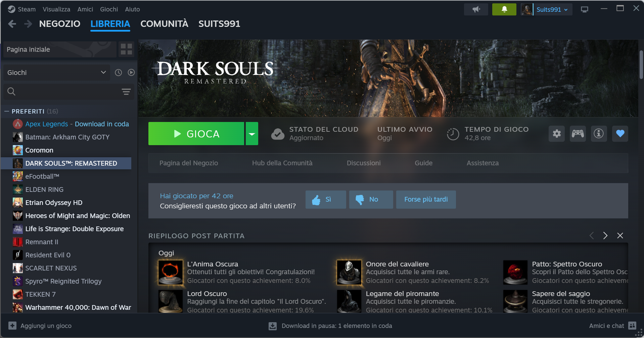Expand the Suits991 account dropdown
Screen dimensions: 644x338
[x=552, y=9]
